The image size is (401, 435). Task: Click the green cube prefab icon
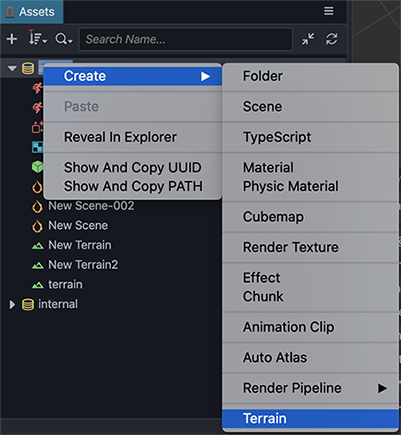click(x=37, y=167)
